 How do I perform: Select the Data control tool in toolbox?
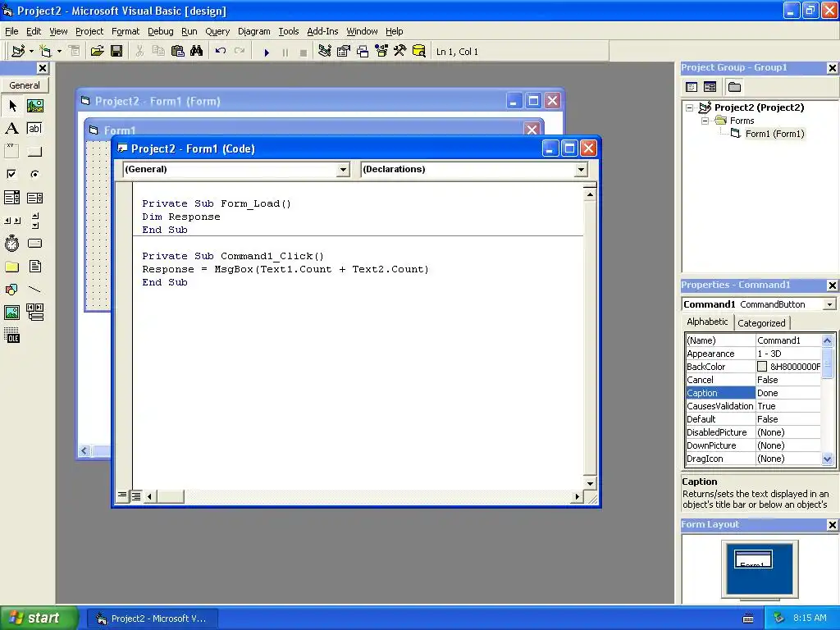click(34, 312)
